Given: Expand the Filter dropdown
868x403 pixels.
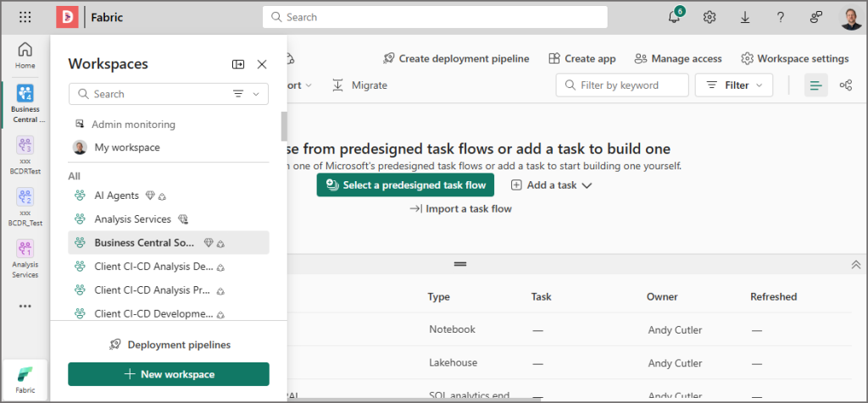Looking at the screenshot, I should click(x=734, y=85).
